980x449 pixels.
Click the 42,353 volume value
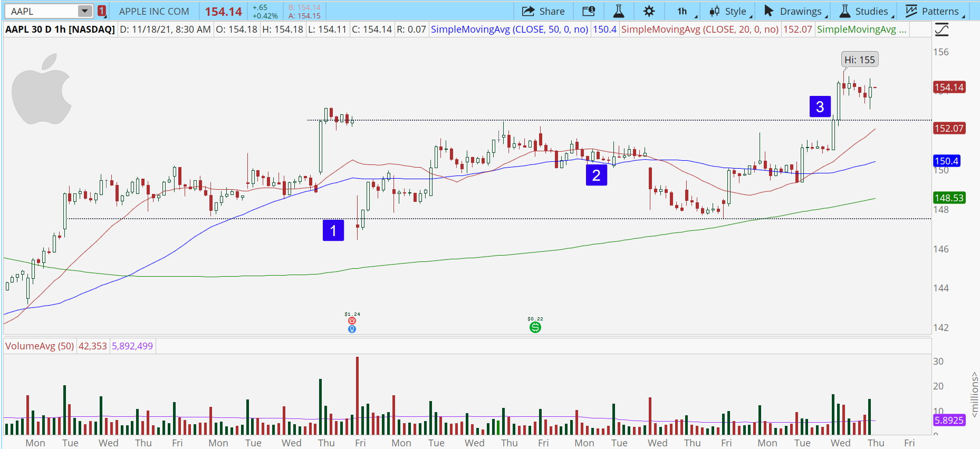coord(93,346)
